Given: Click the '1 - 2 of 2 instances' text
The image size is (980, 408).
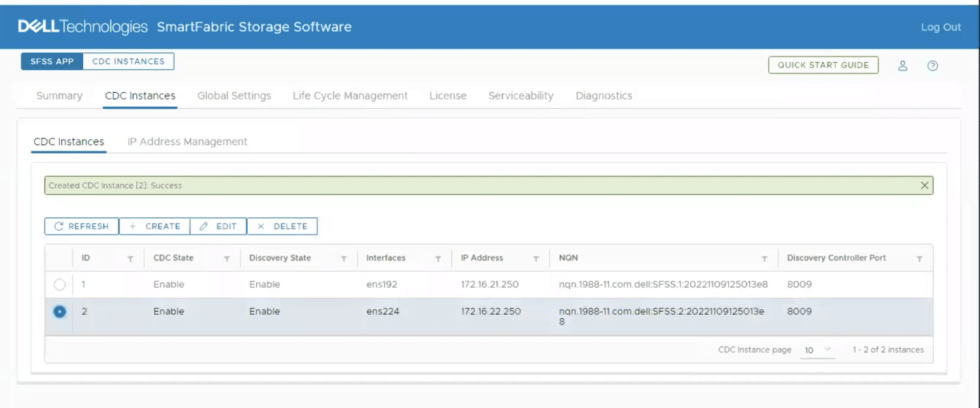Looking at the screenshot, I should (888, 350).
